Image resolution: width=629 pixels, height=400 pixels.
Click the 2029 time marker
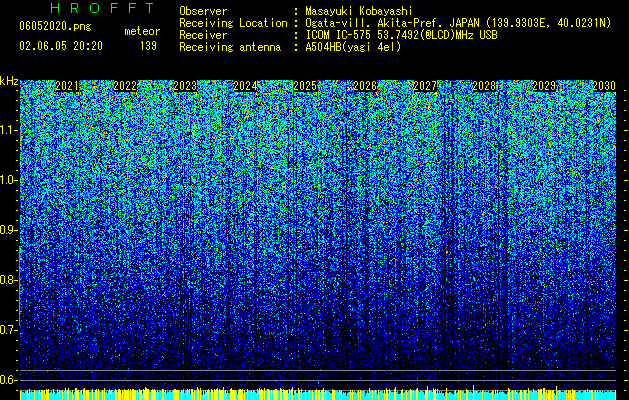544,86
